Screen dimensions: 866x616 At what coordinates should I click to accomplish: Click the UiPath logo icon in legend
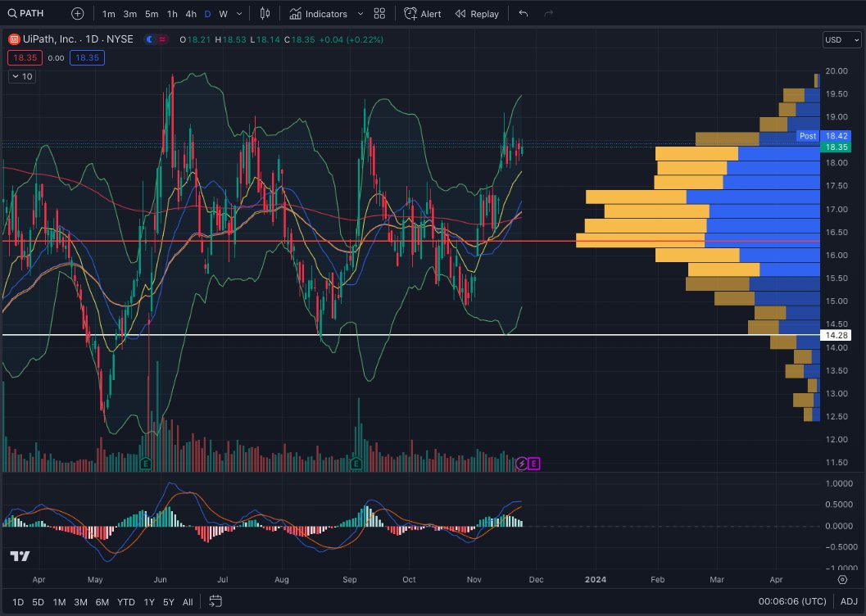coord(14,39)
